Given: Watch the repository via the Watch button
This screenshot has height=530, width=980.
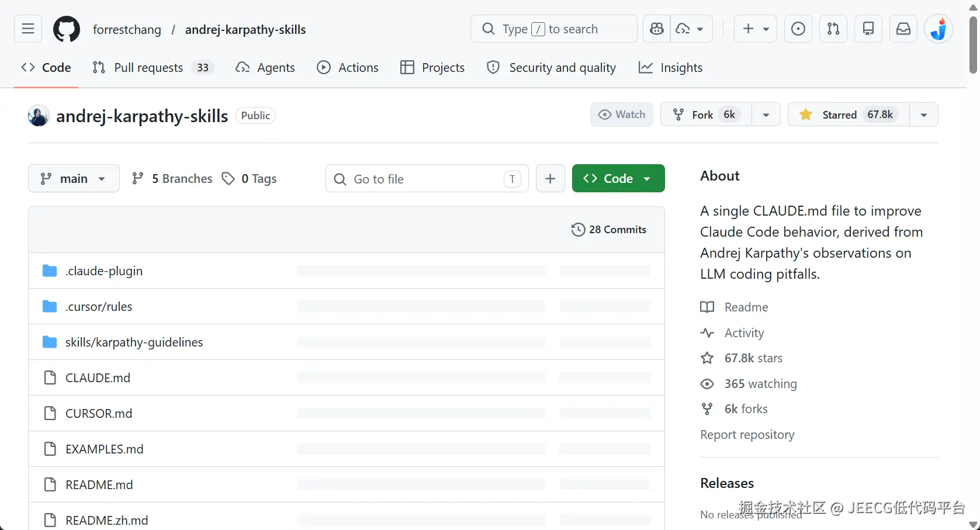Looking at the screenshot, I should (x=621, y=114).
